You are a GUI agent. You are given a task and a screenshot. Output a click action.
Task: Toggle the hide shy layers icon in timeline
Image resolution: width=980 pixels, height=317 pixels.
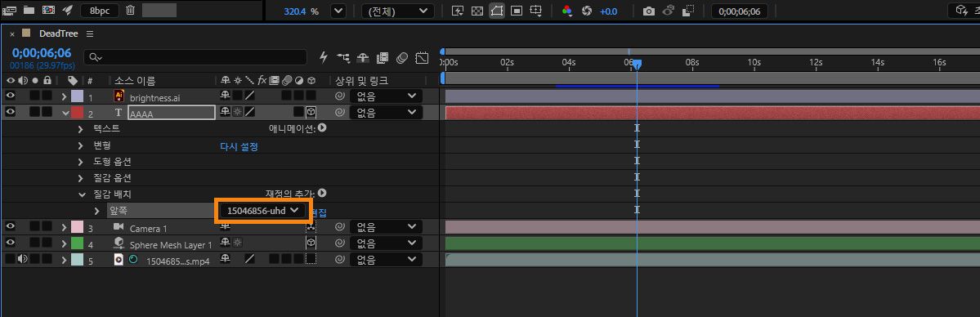point(363,57)
